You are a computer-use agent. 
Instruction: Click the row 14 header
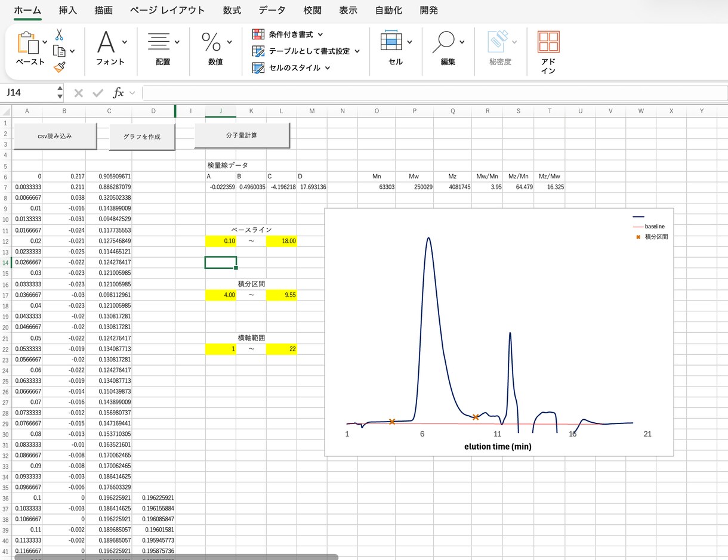coord(6,262)
